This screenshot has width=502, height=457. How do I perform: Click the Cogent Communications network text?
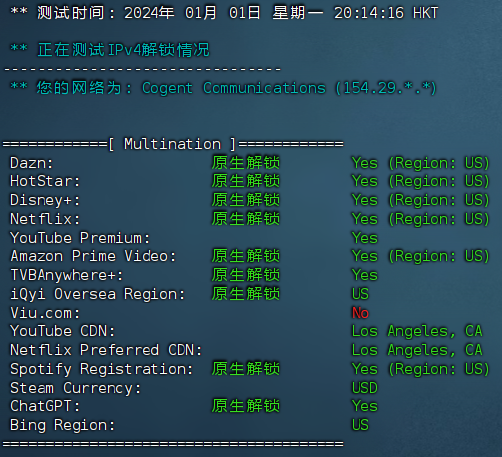[x=234, y=88]
